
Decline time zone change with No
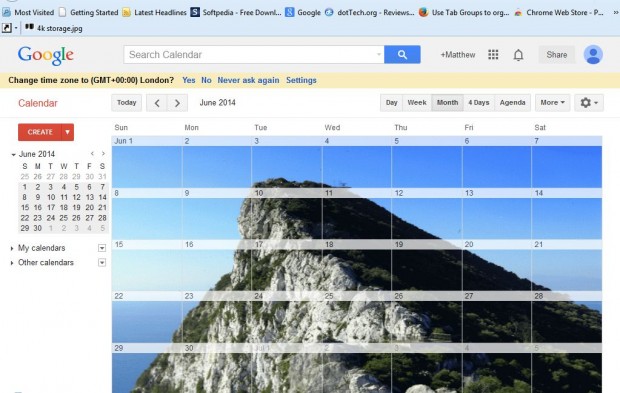206,80
